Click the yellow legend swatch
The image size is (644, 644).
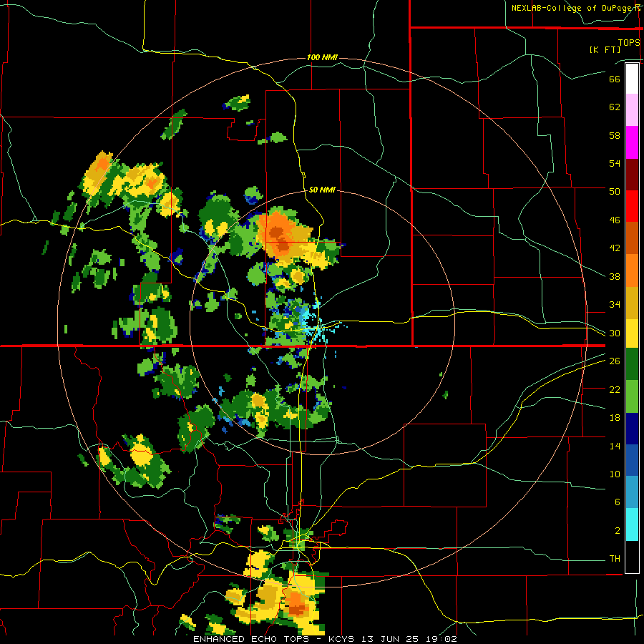632,333
